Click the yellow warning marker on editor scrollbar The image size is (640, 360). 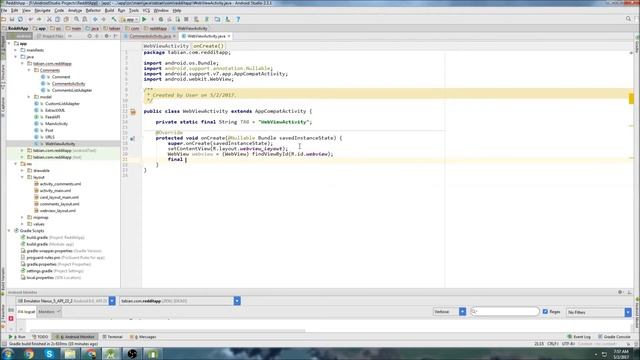pos(631,99)
